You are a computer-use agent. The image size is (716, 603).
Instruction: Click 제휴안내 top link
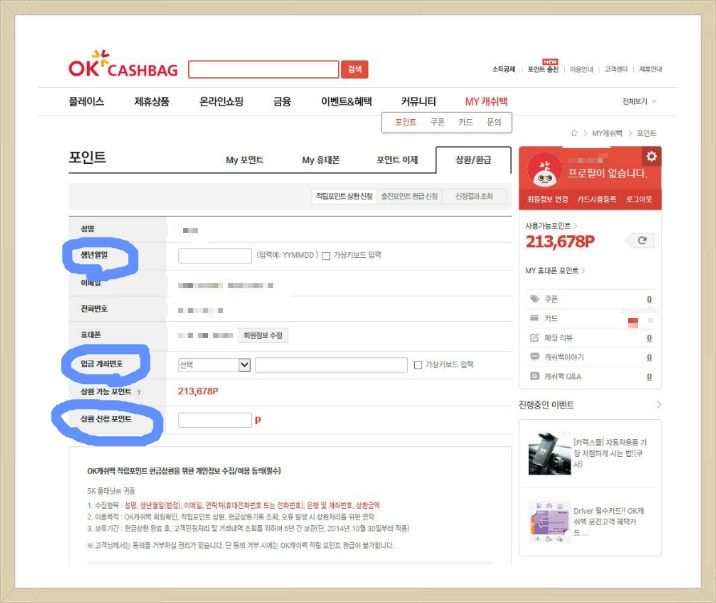click(650, 69)
